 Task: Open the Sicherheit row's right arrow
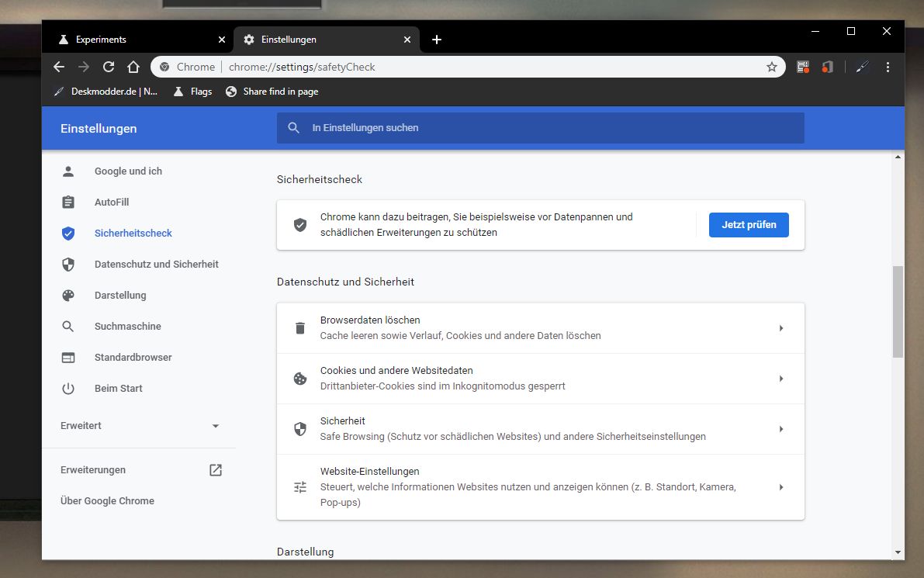point(780,429)
